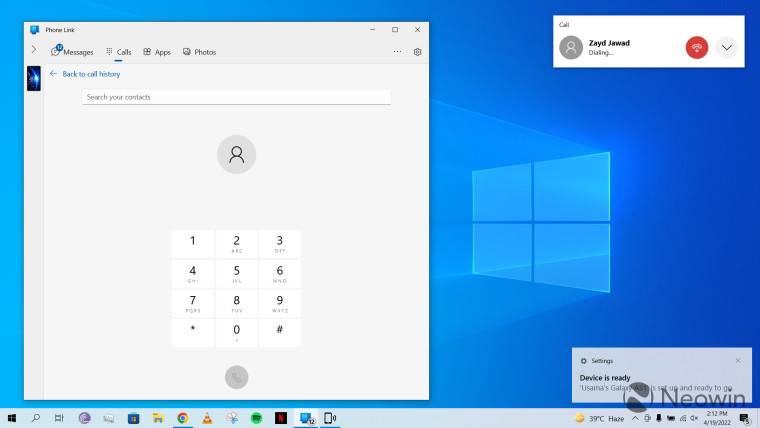Switch to the Messages tab
The height and width of the screenshot is (428, 760).
point(72,52)
